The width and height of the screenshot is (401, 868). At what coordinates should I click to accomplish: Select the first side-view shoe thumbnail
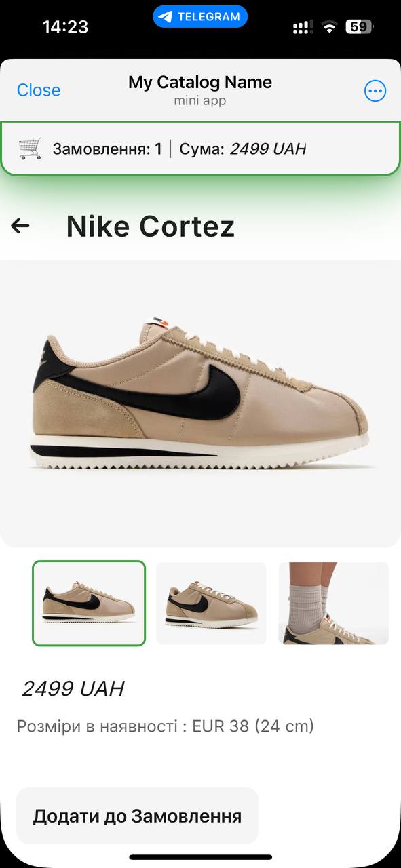[x=89, y=603]
